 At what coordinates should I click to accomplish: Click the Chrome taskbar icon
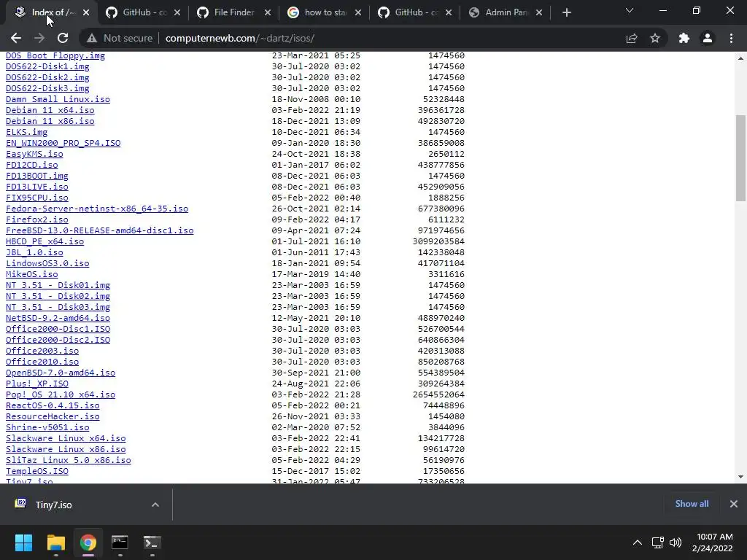(88, 542)
